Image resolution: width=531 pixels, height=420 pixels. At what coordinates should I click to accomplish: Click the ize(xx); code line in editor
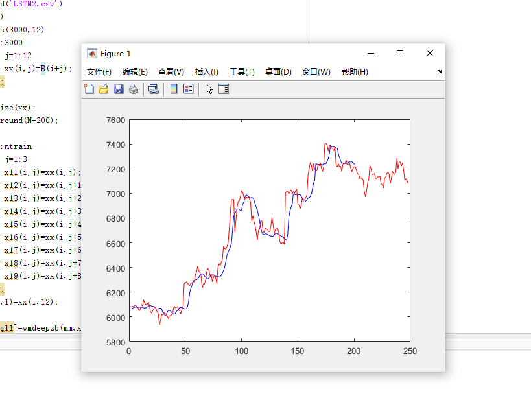tap(18, 108)
